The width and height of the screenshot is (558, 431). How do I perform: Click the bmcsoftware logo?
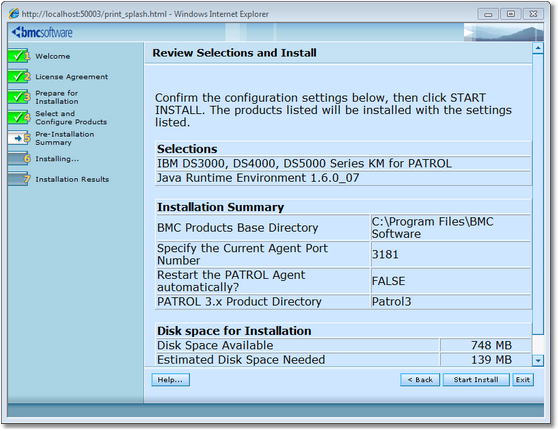pyautogui.click(x=42, y=32)
